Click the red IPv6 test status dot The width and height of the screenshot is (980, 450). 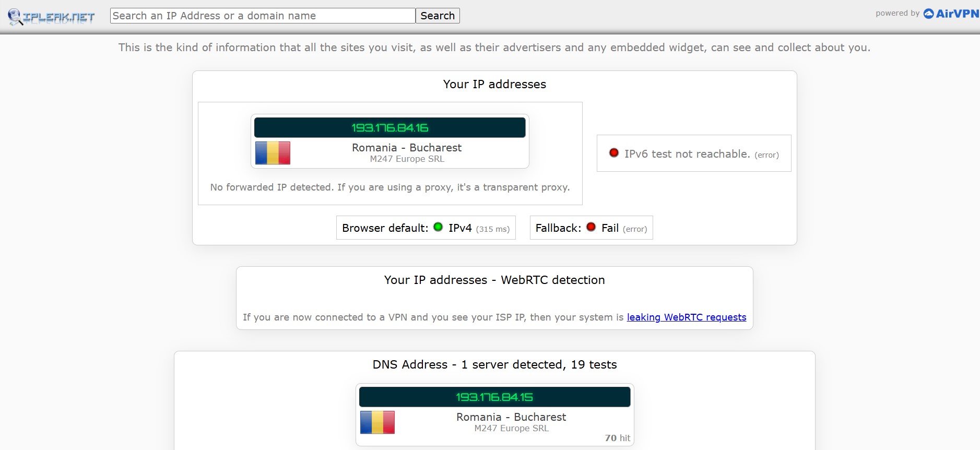point(614,153)
